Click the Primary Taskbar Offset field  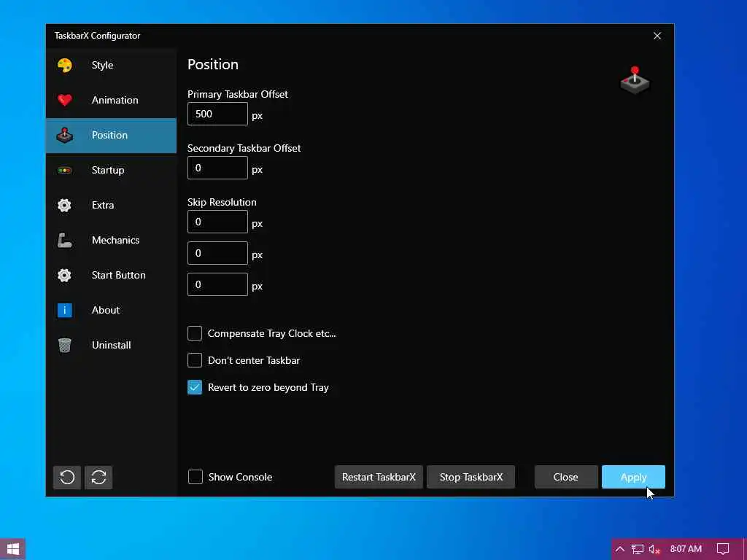pyautogui.click(x=217, y=114)
